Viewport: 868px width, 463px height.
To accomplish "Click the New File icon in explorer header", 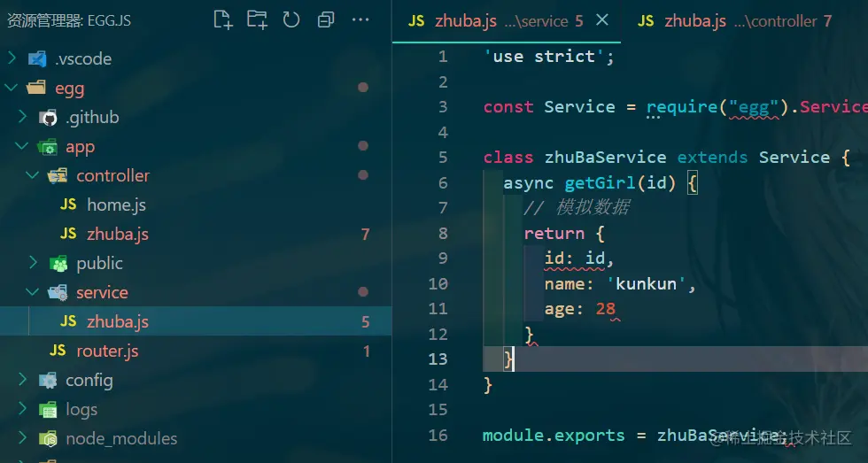I will click(x=222, y=19).
